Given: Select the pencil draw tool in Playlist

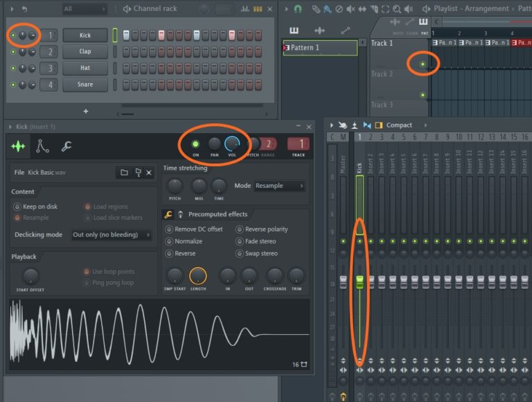Looking at the screenshot, I should [x=316, y=9].
